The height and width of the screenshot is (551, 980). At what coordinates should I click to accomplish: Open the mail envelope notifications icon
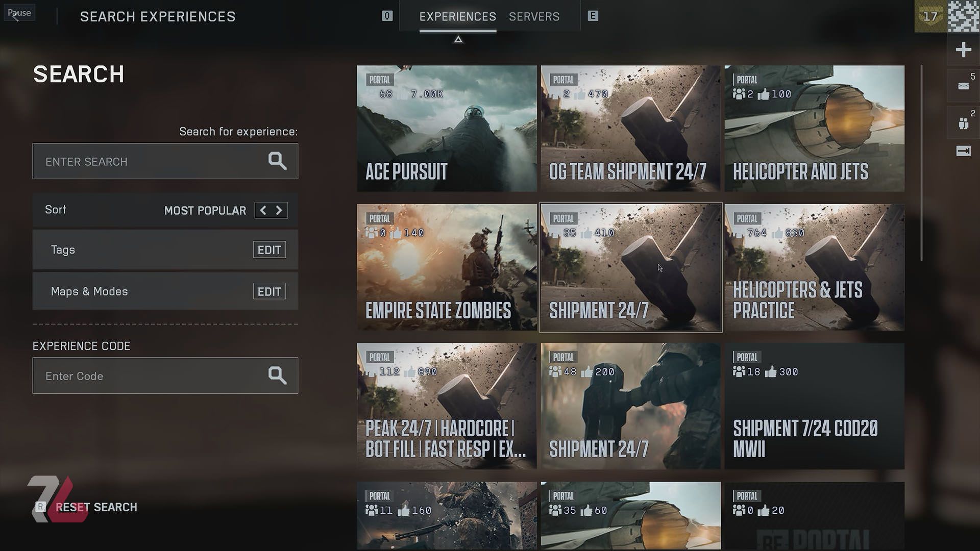(x=963, y=86)
